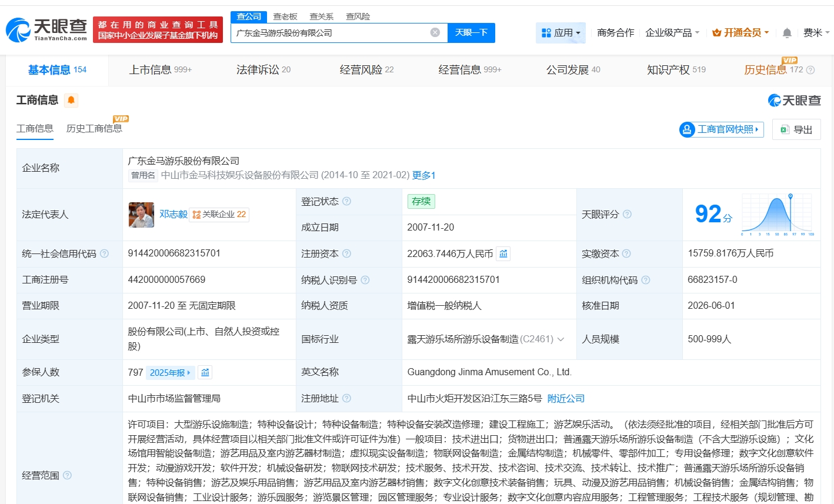Viewport: 834px width, 504px height.
Task: Open the 基本信息 154 tab
Action: pyautogui.click(x=57, y=70)
